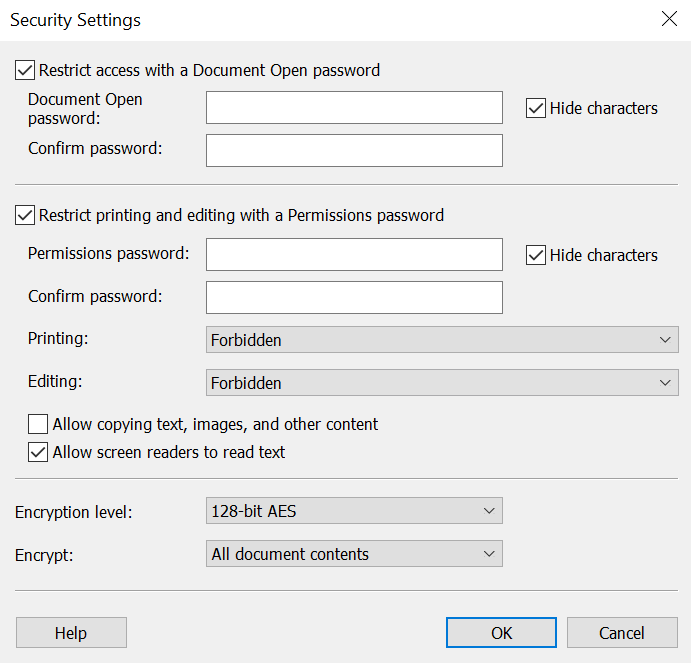Toggle Hide characters for Document Open password
Viewport: 691px width, 663px height.
pyautogui.click(x=536, y=108)
